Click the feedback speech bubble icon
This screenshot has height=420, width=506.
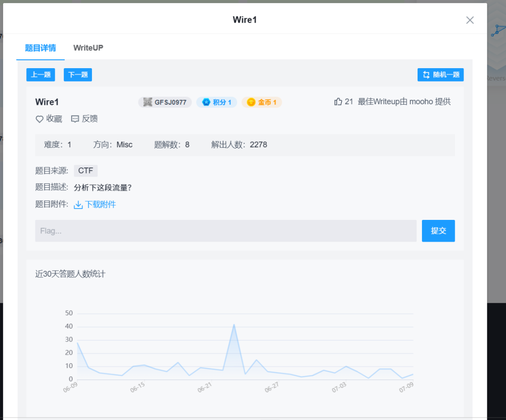[75, 119]
